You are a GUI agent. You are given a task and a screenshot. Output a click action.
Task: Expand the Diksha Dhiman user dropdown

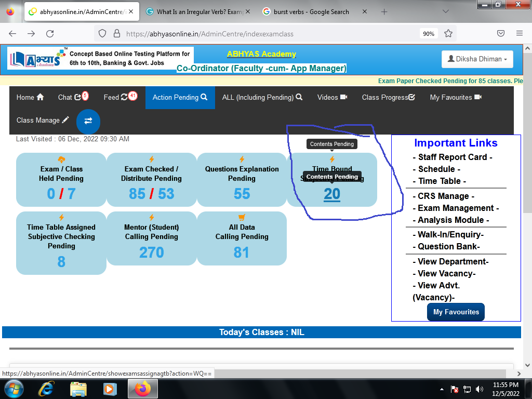[x=477, y=59]
